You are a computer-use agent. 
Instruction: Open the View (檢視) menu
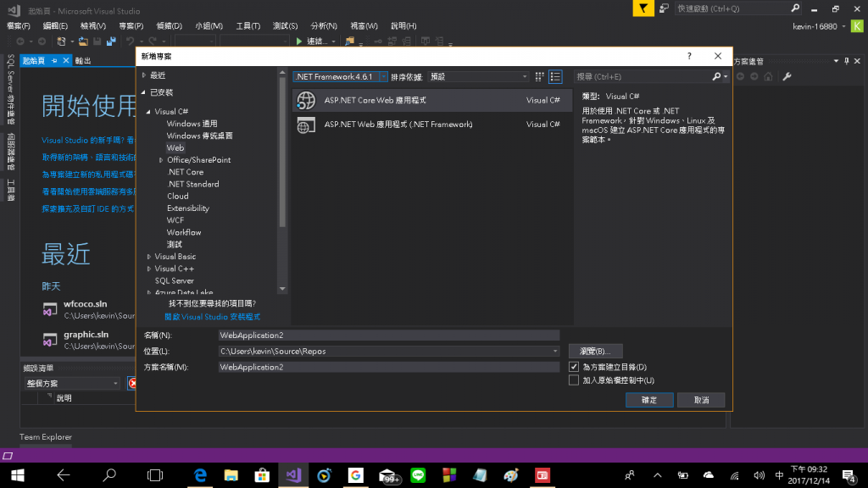[x=92, y=26]
